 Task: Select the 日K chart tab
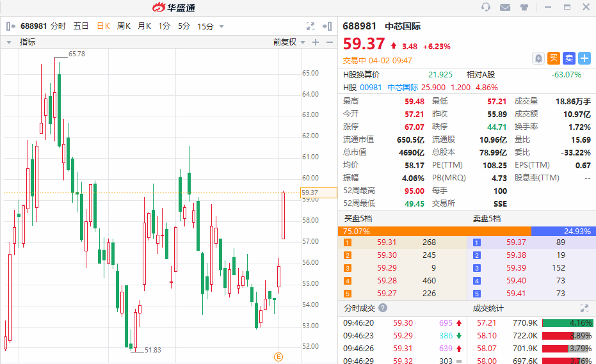point(103,26)
